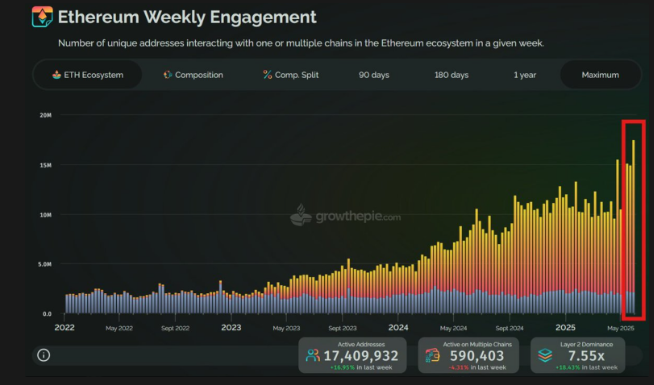Click the Active on Multiple Chains icon
This screenshot has height=385, width=654.
[x=433, y=355]
